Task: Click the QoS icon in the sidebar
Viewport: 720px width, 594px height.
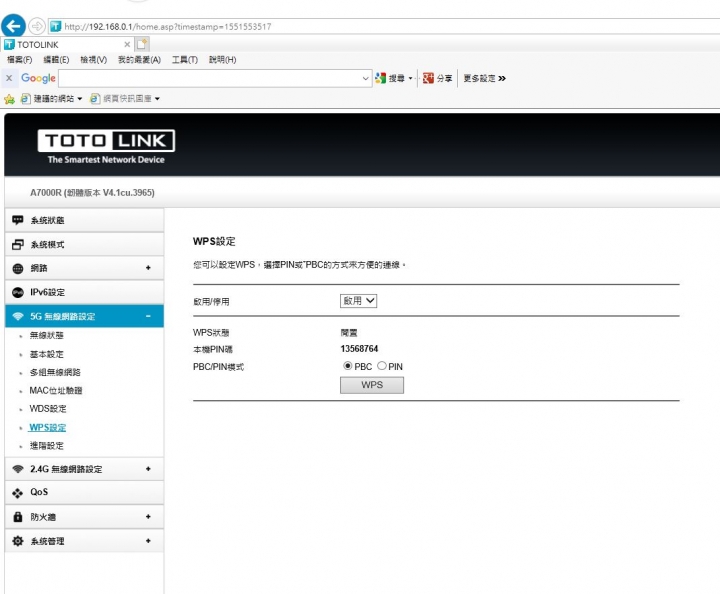Action: click(x=17, y=493)
